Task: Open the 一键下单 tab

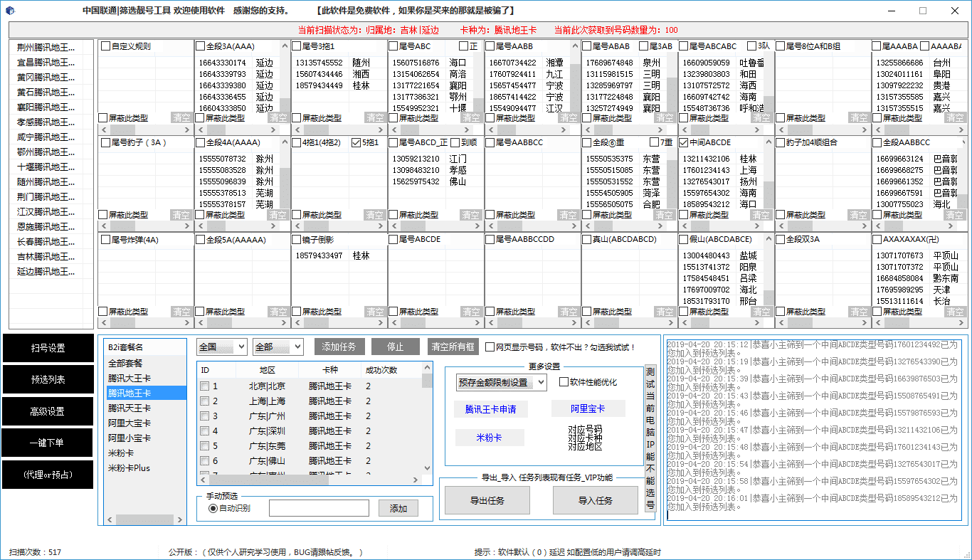Action: pos(48,443)
